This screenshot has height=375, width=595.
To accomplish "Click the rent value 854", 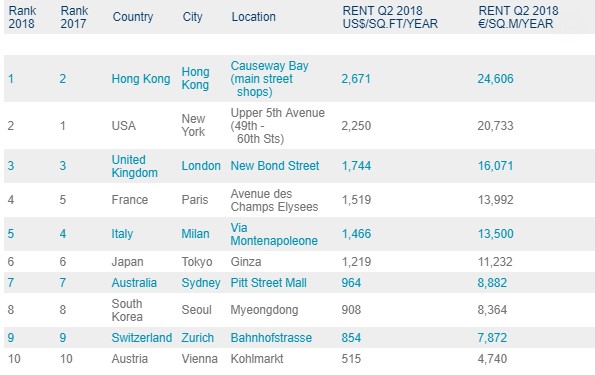I will pyautogui.click(x=351, y=338).
